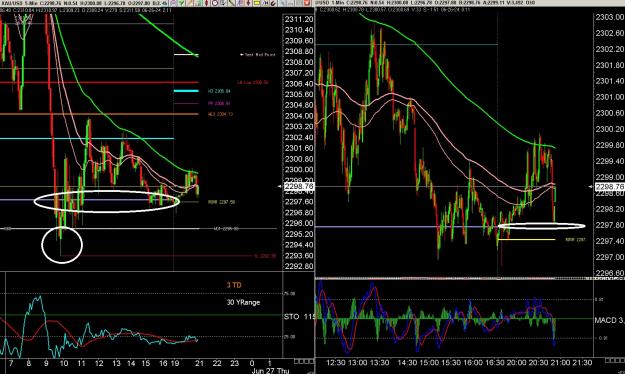625x374 pixels.
Task: Click the 14:30 time axis label
Action: click(407, 362)
